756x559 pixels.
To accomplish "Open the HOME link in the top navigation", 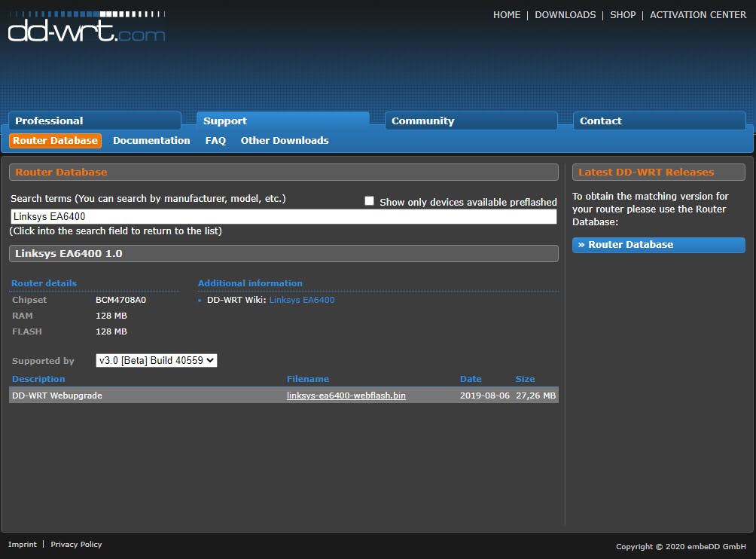I will tap(506, 15).
